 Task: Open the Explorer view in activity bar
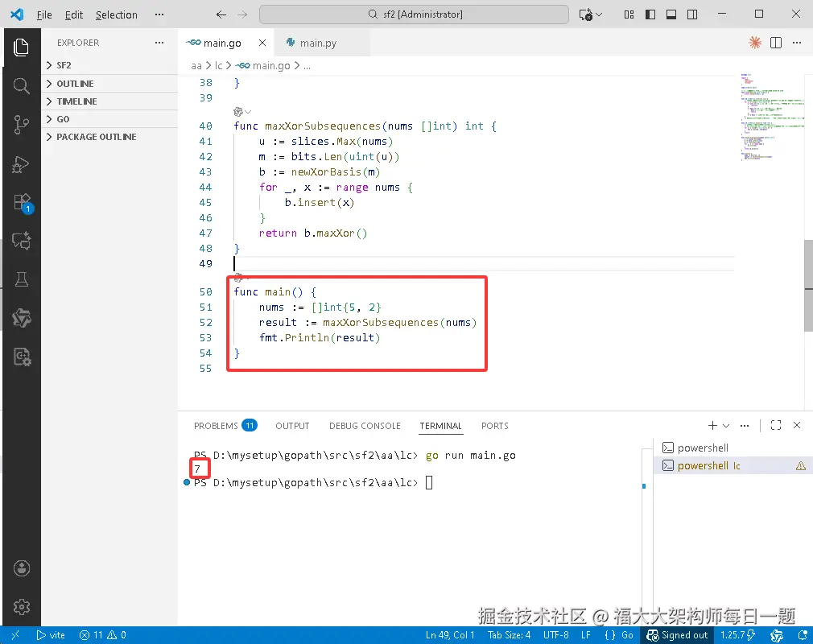(21, 47)
